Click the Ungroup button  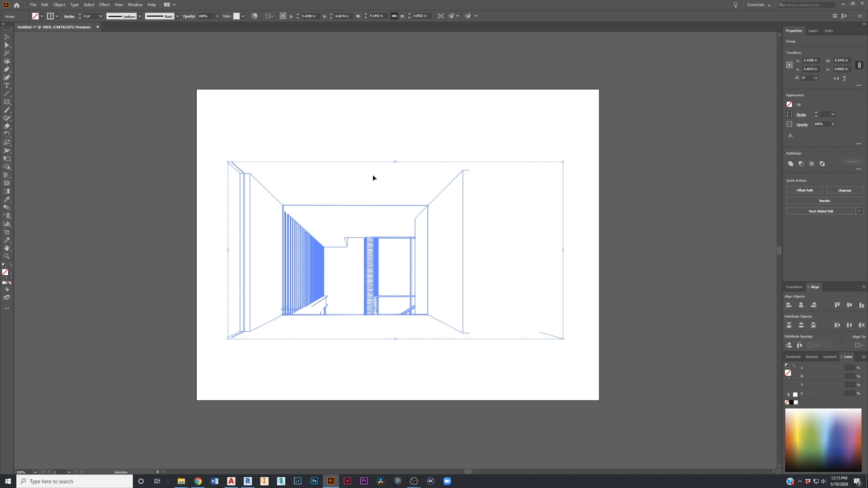pyautogui.click(x=844, y=190)
